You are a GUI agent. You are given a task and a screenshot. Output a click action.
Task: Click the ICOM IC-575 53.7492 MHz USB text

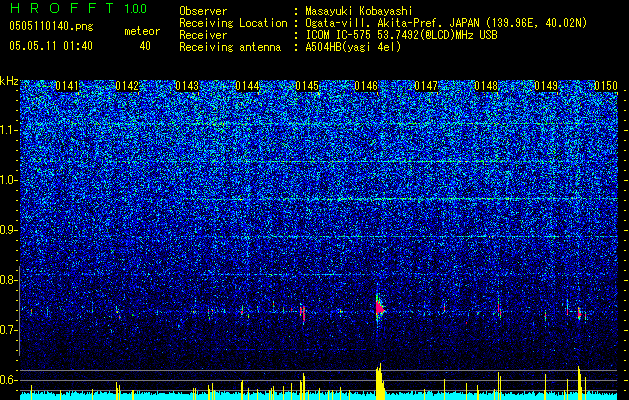pyautogui.click(x=401, y=35)
